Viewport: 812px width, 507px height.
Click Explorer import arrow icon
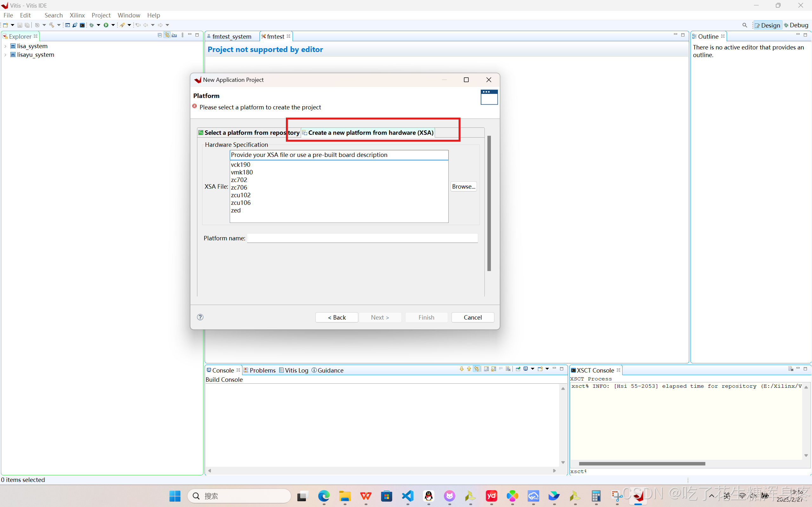click(x=174, y=35)
